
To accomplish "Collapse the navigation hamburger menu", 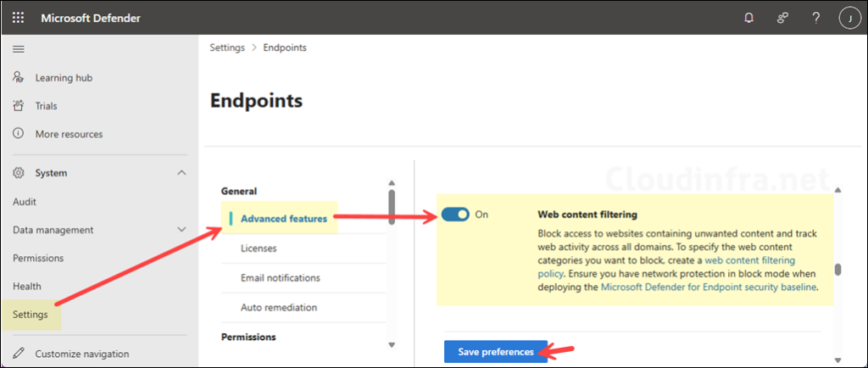I will pyautogui.click(x=18, y=49).
